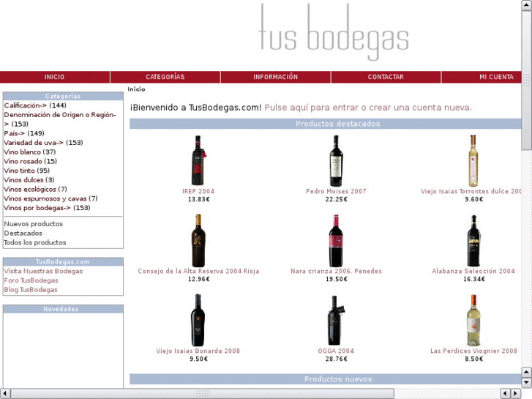Viewport: 532px width, 399px height.
Task: Open the Vino rosado category
Action: tap(23, 161)
